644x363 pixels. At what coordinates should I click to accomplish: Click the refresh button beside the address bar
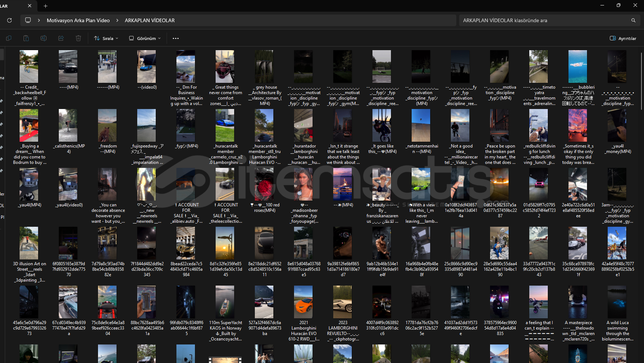coord(9,20)
